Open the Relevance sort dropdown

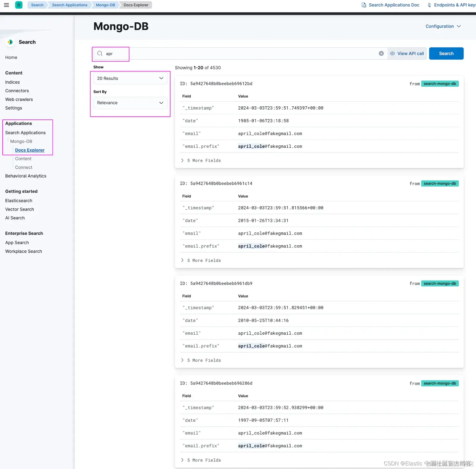pyautogui.click(x=130, y=103)
